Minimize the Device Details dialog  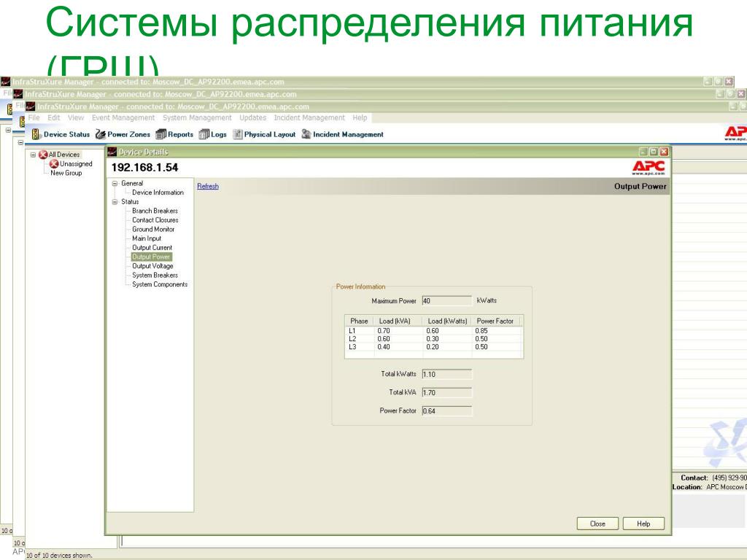click(643, 152)
